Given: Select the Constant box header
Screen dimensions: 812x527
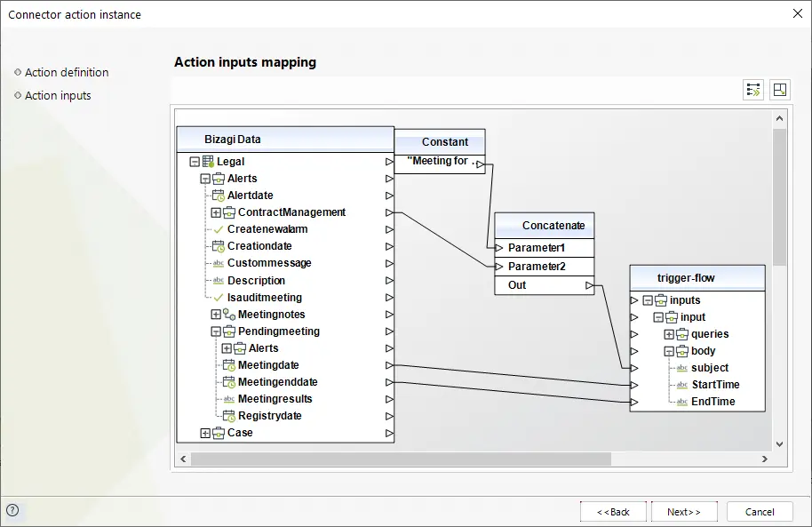Looking at the screenshot, I should point(440,142).
